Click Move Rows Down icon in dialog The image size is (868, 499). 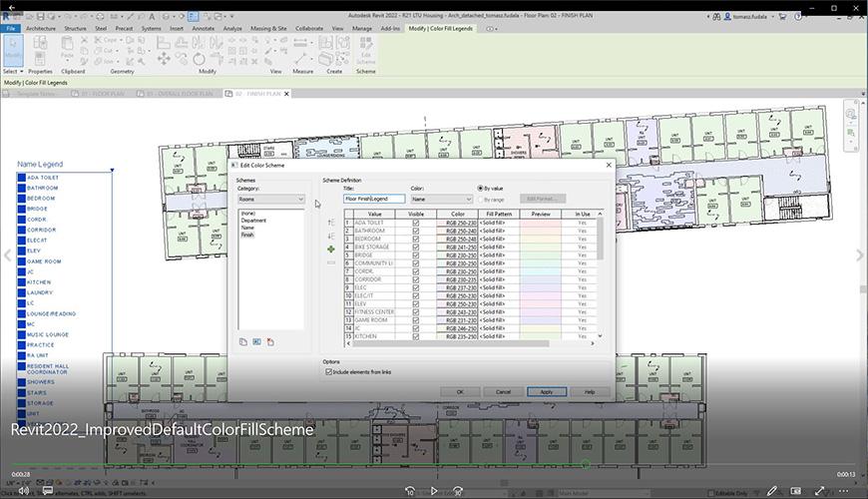[331, 237]
